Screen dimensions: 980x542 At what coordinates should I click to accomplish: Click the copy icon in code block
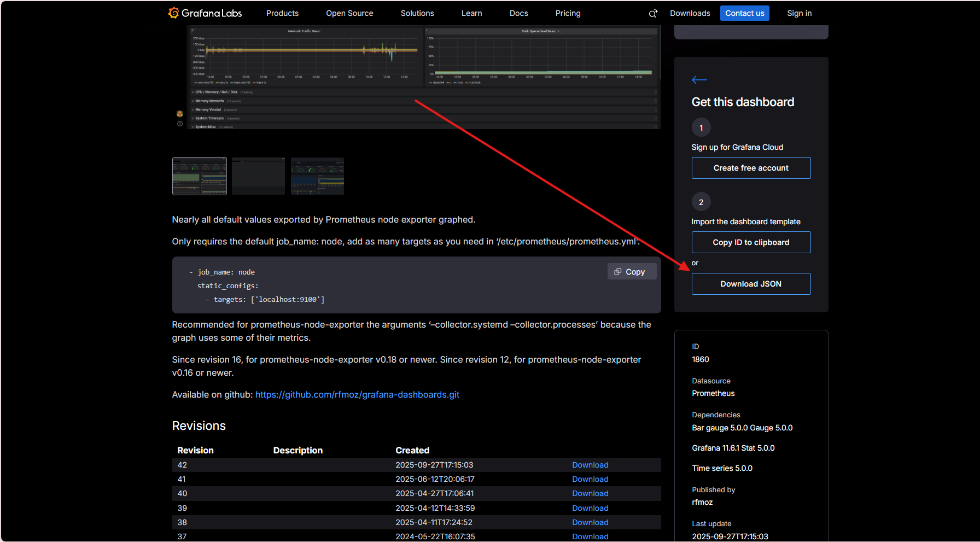[618, 272]
